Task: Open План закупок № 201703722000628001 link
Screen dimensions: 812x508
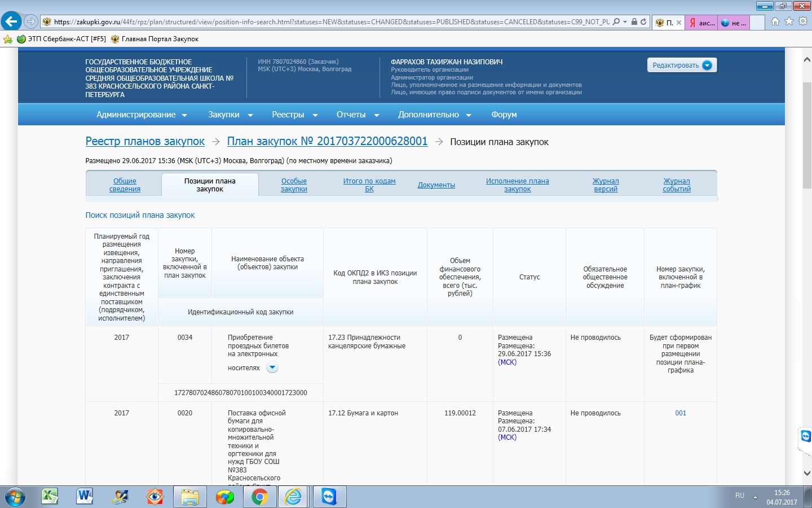Action: (327, 142)
